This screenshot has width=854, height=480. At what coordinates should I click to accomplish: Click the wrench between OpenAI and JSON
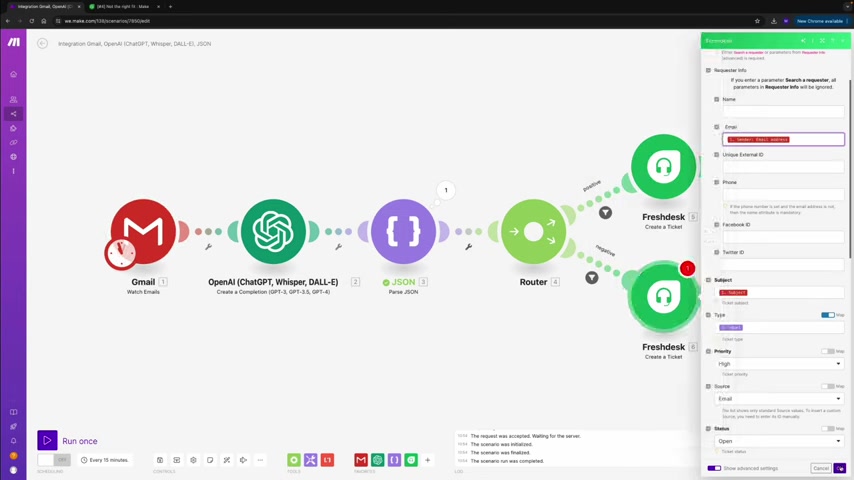pos(338,247)
